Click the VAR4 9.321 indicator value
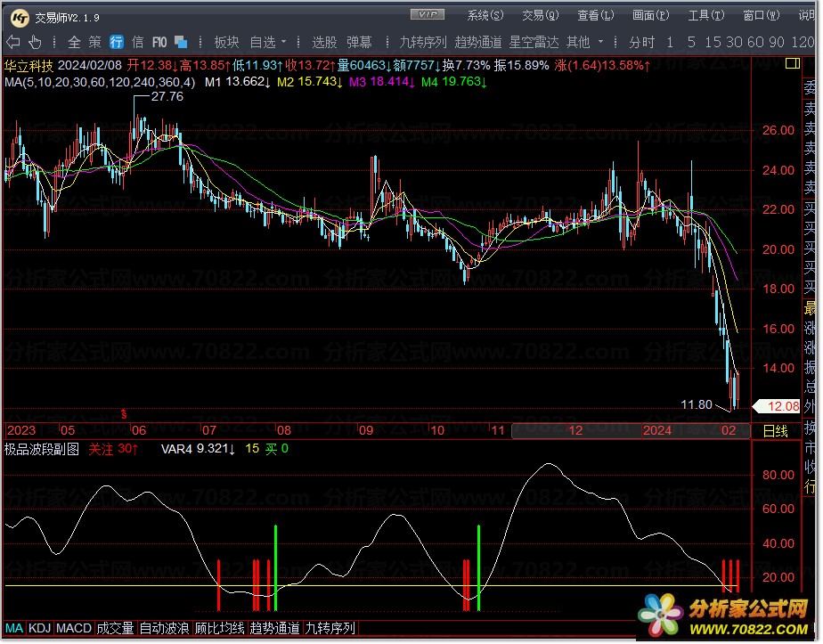The image size is (823, 644). [x=198, y=449]
